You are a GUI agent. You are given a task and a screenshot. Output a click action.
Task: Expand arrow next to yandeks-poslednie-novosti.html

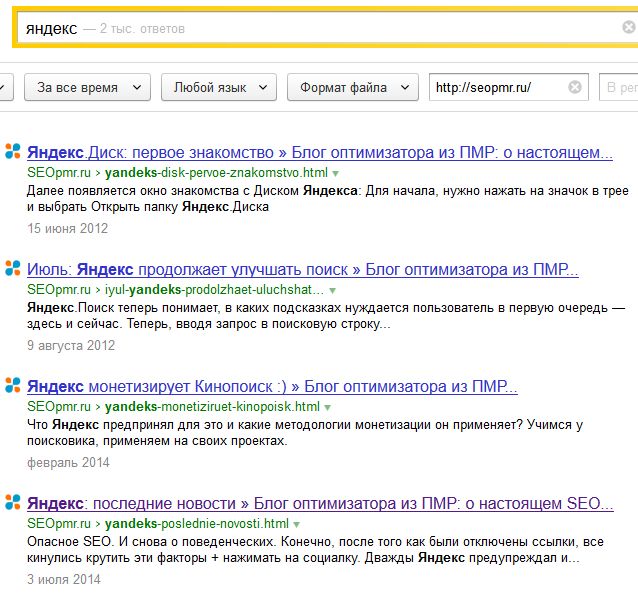[x=297, y=524]
